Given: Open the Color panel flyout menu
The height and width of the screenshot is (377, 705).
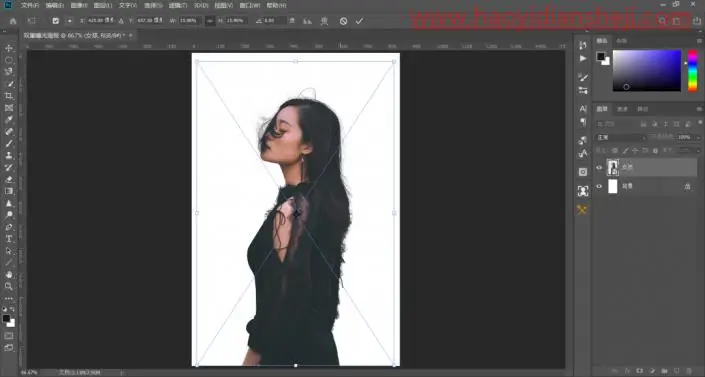Looking at the screenshot, I should tap(699, 41).
